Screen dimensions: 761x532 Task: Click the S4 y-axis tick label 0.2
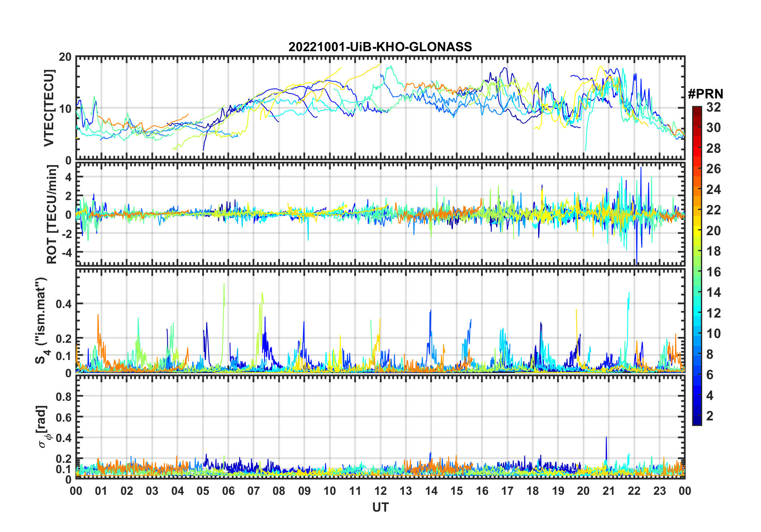pyautogui.click(x=64, y=339)
